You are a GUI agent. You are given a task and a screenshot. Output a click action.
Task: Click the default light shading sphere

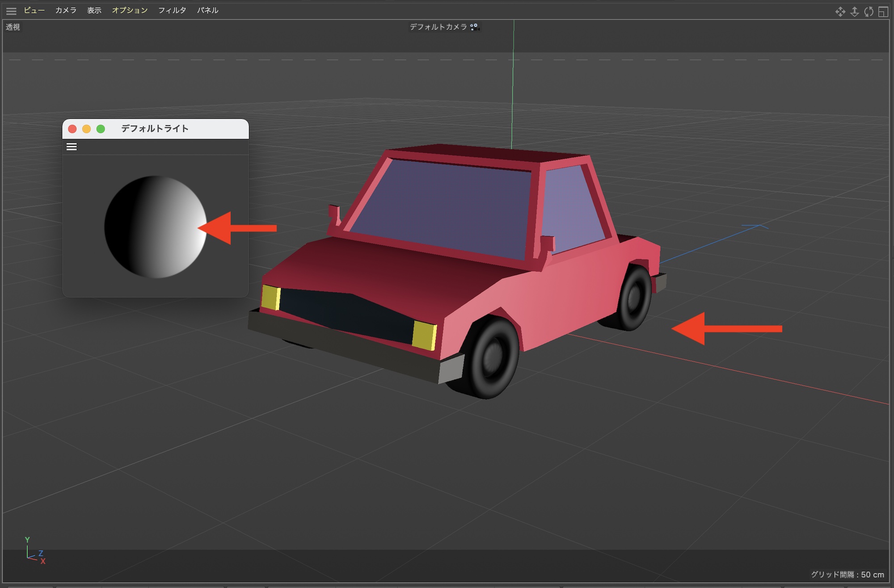(x=156, y=227)
